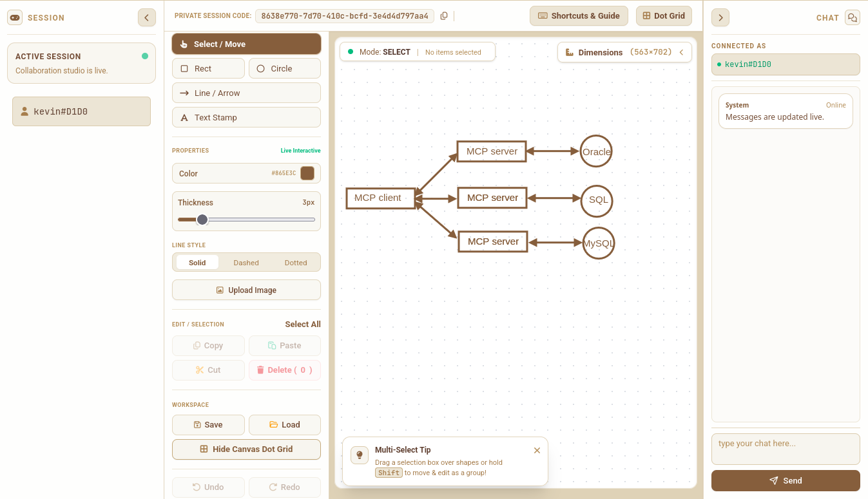The height and width of the screenshot is (499, 868).
Task: Open the brown color swatch picker
Action: 307,173
